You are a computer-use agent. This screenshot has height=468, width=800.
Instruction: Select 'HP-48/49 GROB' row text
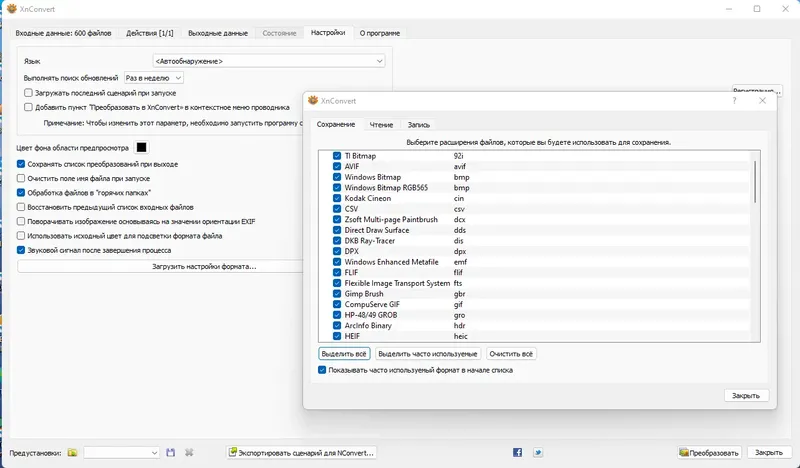(x=370, y=315)
